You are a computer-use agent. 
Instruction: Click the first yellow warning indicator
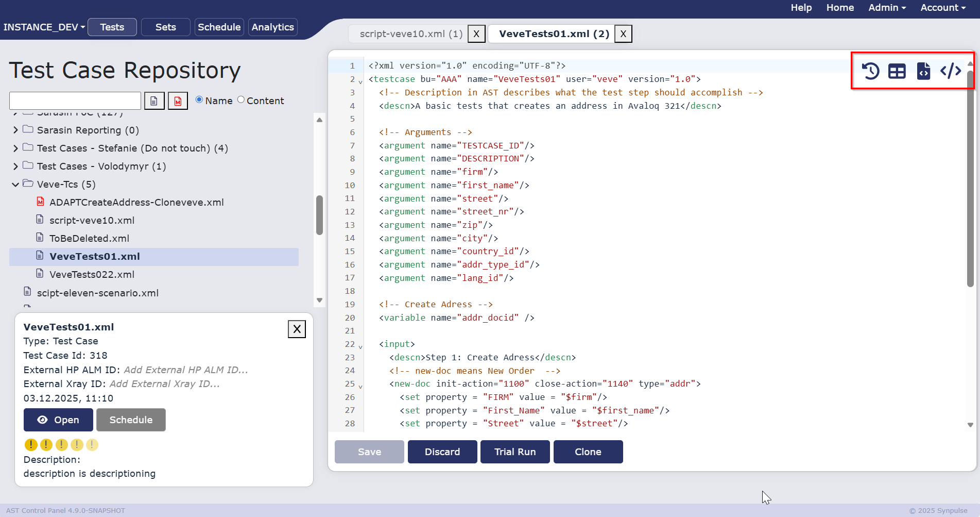tap(31, 444)
